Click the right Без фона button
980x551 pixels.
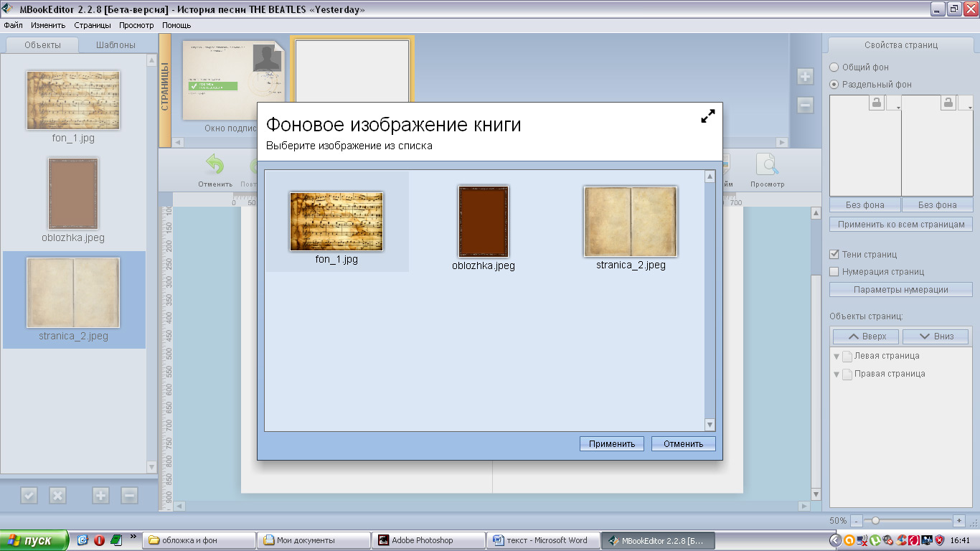click(937, 204)
